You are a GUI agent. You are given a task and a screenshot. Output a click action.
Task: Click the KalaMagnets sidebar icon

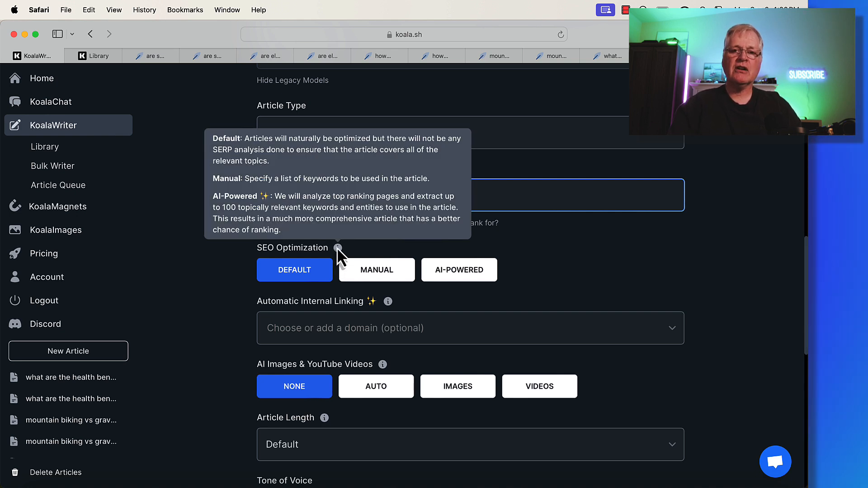coord(15,206)
